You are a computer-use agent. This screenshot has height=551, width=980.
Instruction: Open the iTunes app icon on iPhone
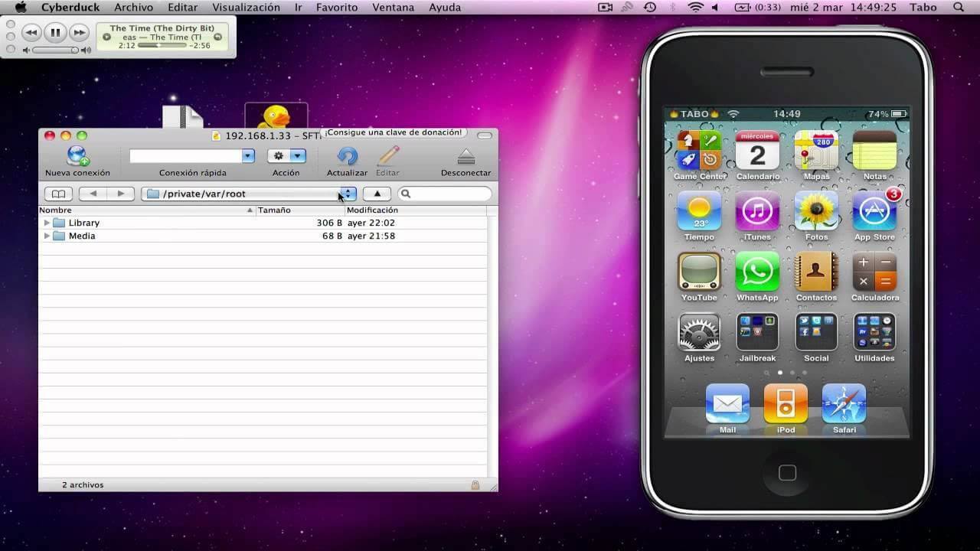coord(757,211)
